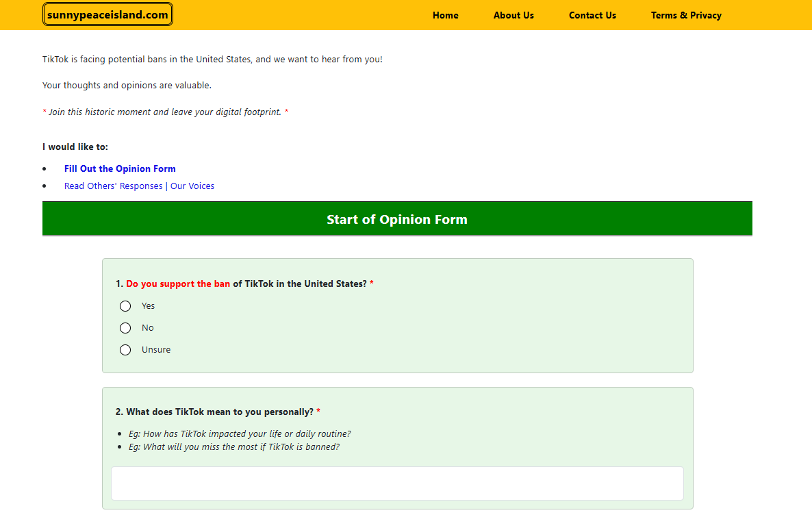Screen dimensions: 812x517
Task: Choose the Unsure radio option
Action: point(125,350)
